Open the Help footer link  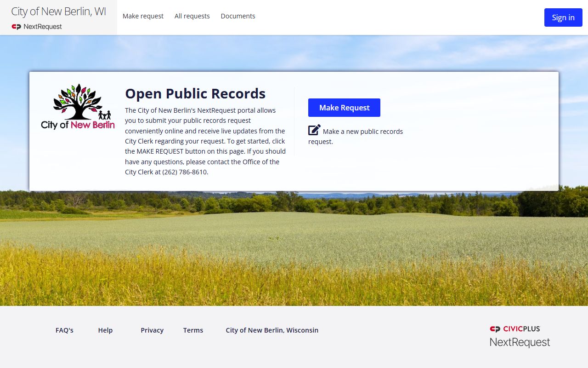tap(105, 330)
